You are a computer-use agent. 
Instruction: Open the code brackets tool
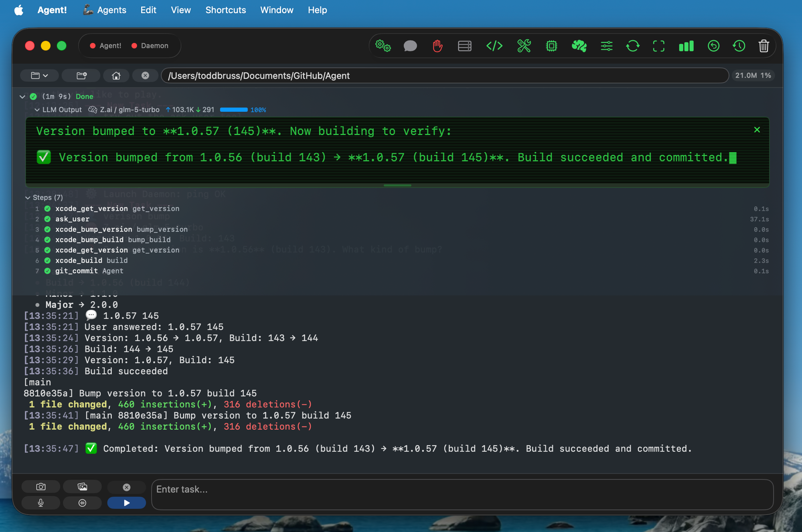(x=494, y=46)
